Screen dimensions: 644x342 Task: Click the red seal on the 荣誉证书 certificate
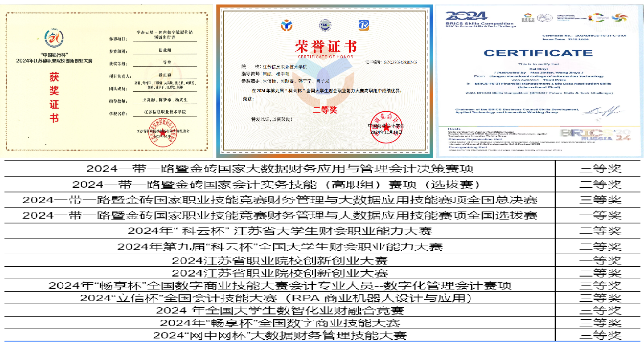tap(385, 126)
